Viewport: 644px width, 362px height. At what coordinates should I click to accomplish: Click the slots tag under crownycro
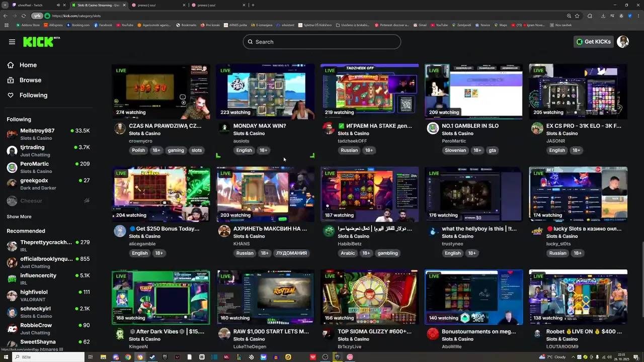[197, 150]
